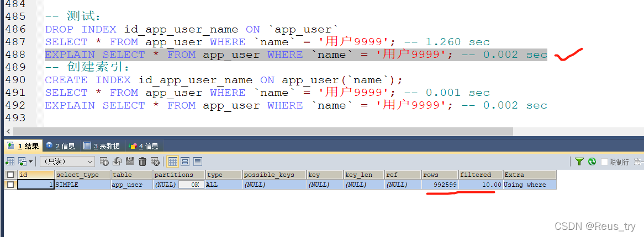644x237 pixels.
Task: Switch to text view mode
Action: click(198, 161)
